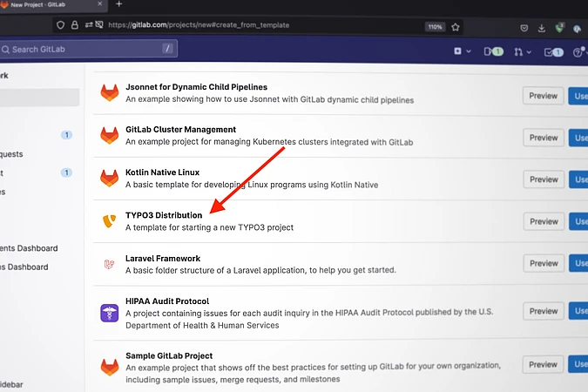This screenshot has width=588, height=392.
Task: Expand the help question mark dropdown
Action: pyautogui.click(x=579, y=52)
